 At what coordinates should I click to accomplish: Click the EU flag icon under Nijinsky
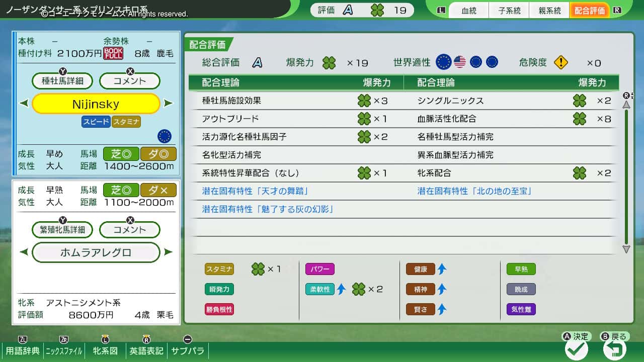point(165,136)
